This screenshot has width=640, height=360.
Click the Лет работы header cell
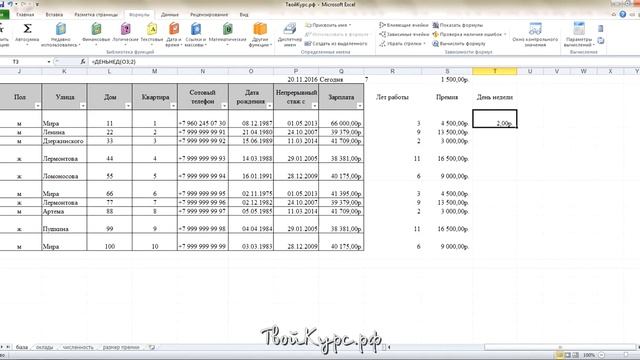[x=392, y=97]
